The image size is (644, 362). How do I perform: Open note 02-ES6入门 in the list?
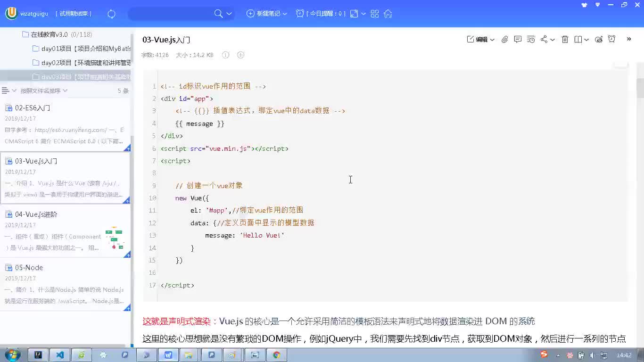tap(65, 125)
